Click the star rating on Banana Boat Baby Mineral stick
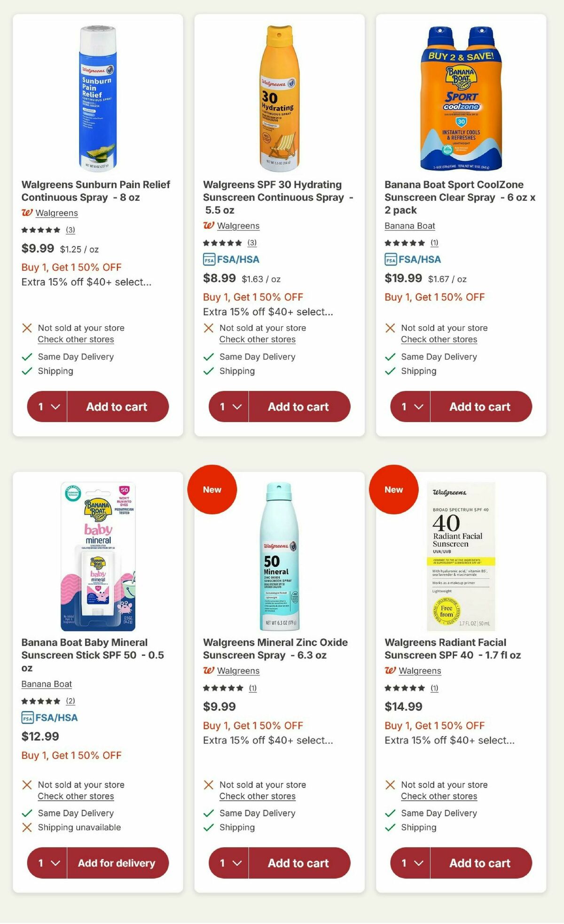The image size is (564, 924). pos(40,700)
